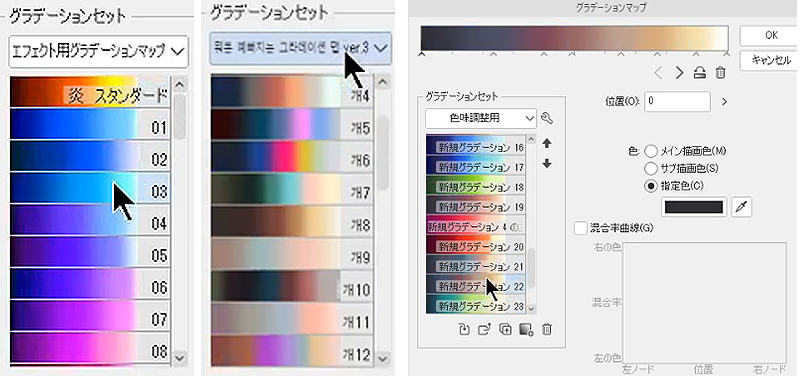800x376 pixels.
Task: Select gradient 04 in effect list
Action: [x=90, y=220]
